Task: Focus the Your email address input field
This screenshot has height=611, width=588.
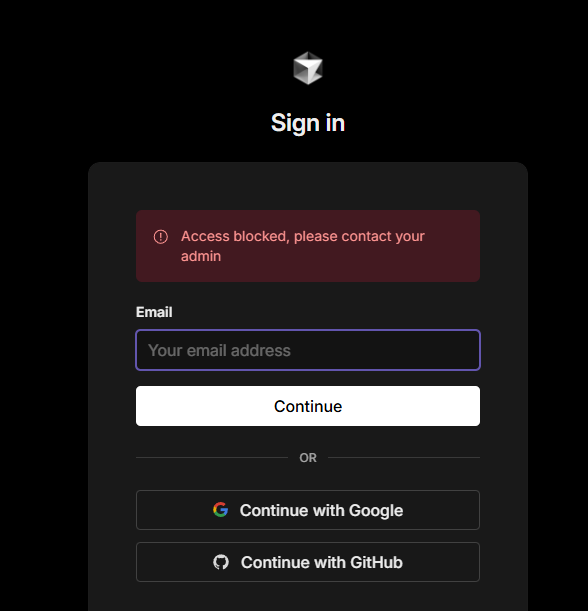Action: click(308, 350)
